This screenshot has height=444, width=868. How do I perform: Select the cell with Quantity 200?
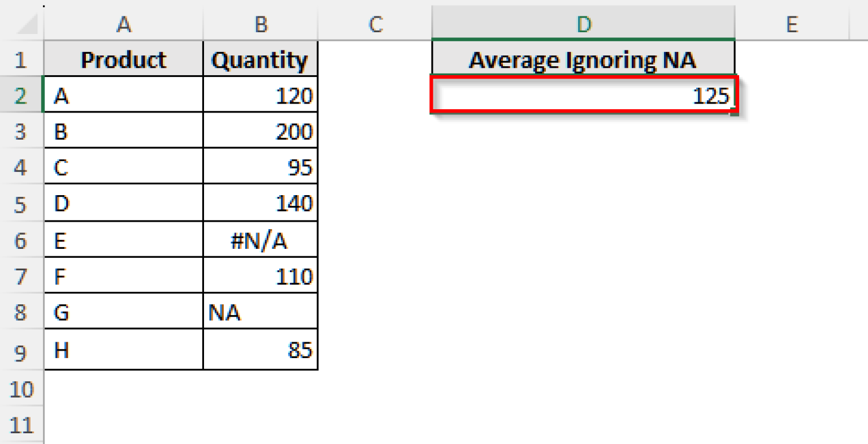click(260, 132)
